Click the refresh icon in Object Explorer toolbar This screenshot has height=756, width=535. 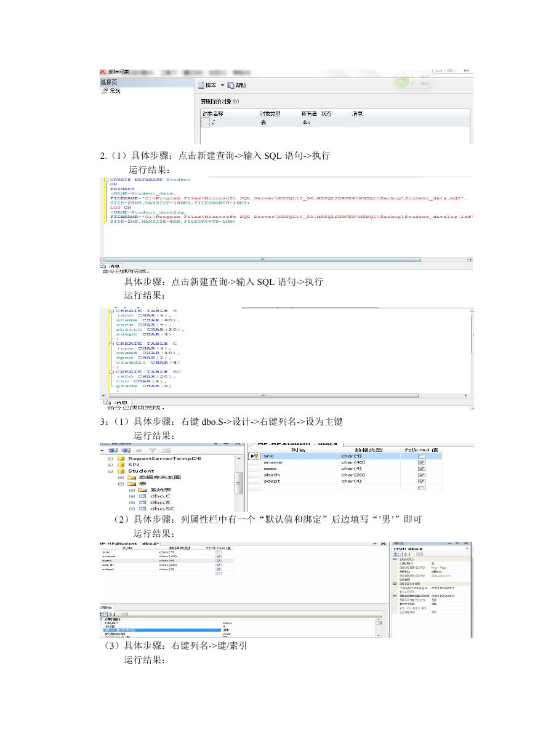coord(166,451)
